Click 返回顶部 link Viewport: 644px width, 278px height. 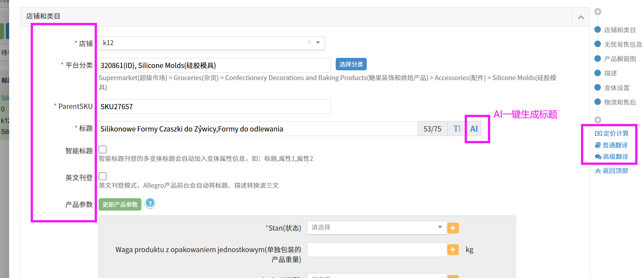tap(612, 171)
